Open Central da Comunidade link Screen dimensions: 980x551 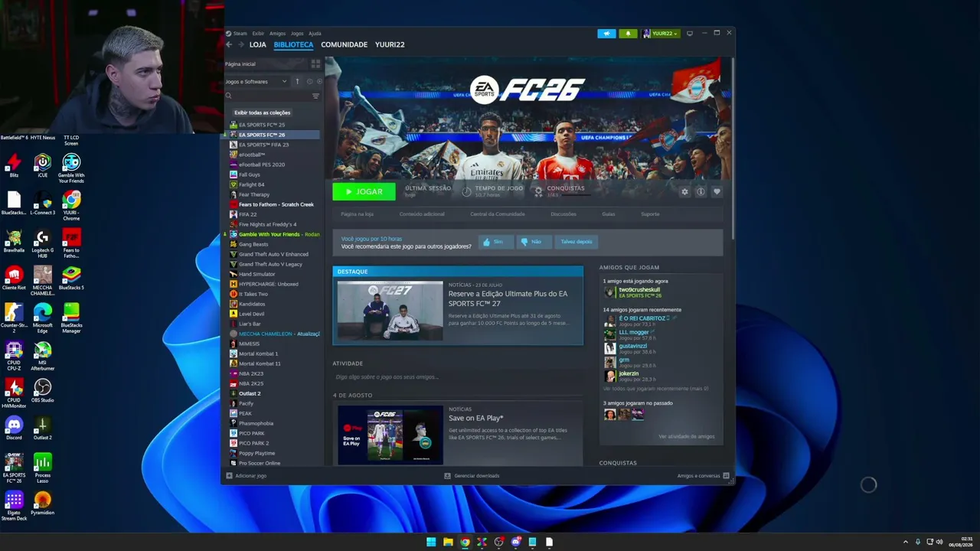498,214
